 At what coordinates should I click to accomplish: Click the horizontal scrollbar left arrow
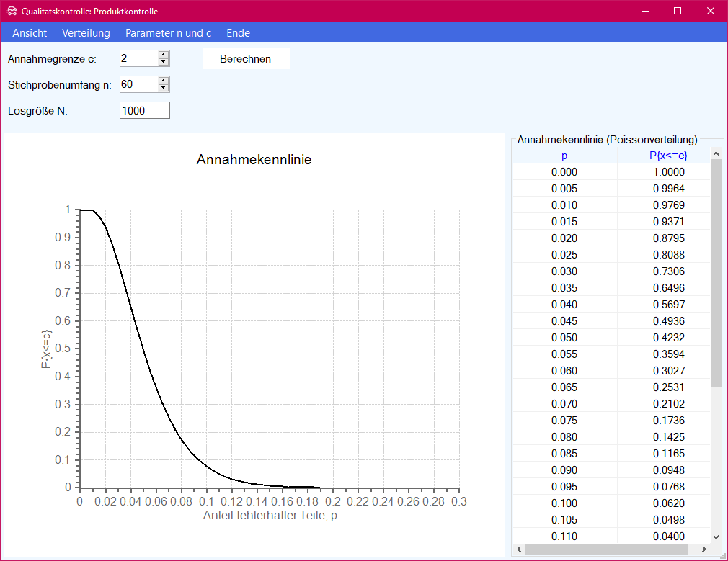tap(519, 549)
